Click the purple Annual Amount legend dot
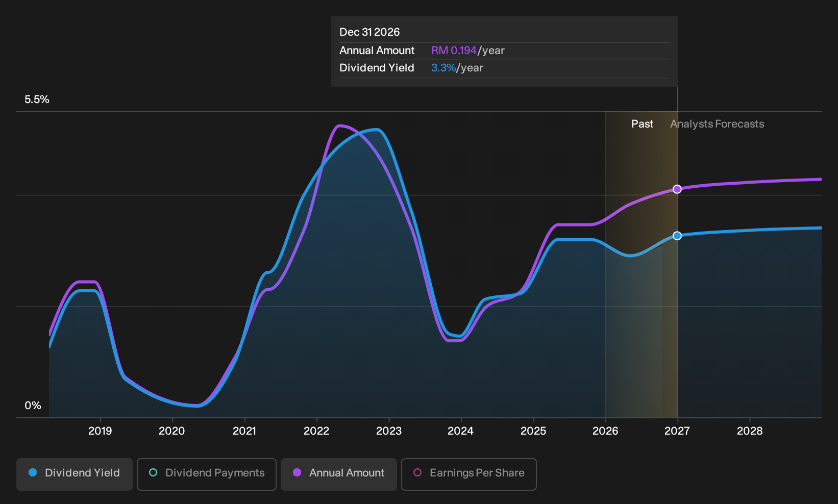Screen dimensions: 838x504 click(297, 472)
